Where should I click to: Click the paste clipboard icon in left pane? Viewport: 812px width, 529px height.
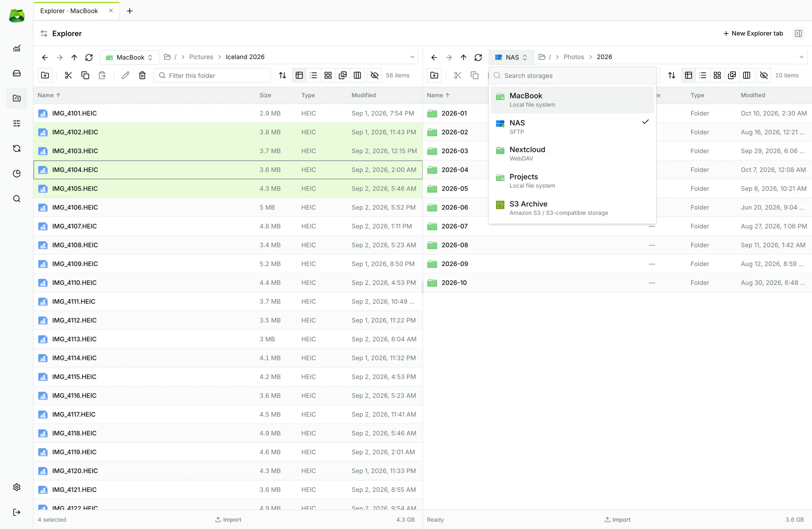pos(102,75)
